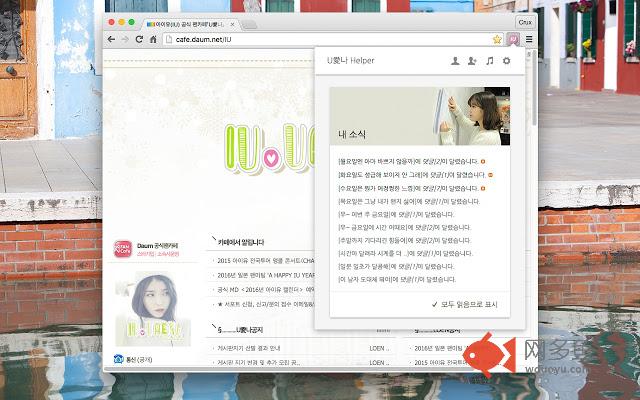This screenshot has height=400, width=640.
Task: Open the Chrome hamburger menu
Action: pyautogui.click(x=528, y=39)
